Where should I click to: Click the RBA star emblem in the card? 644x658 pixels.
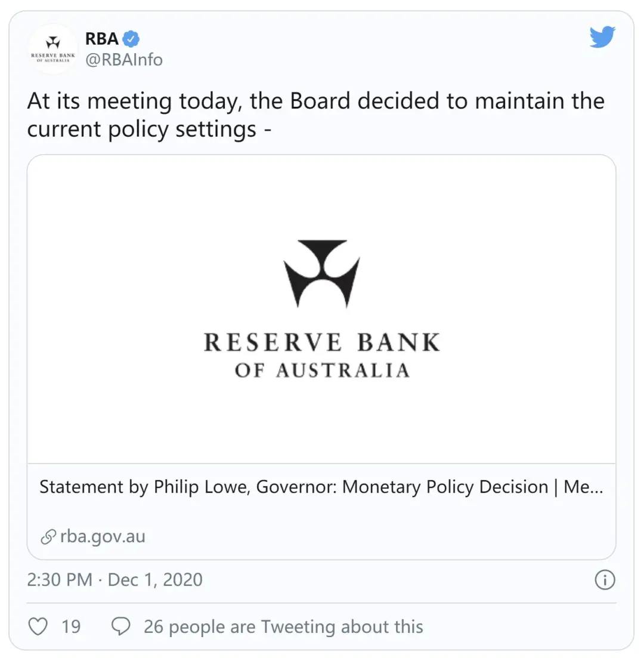coord(322,273)
